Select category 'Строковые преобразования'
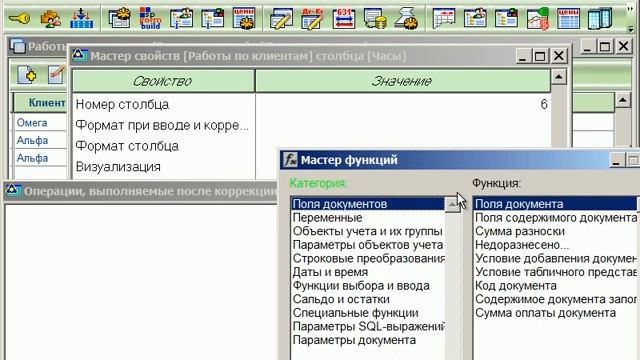Screen dimensions: 640x360 pos(368,258)
